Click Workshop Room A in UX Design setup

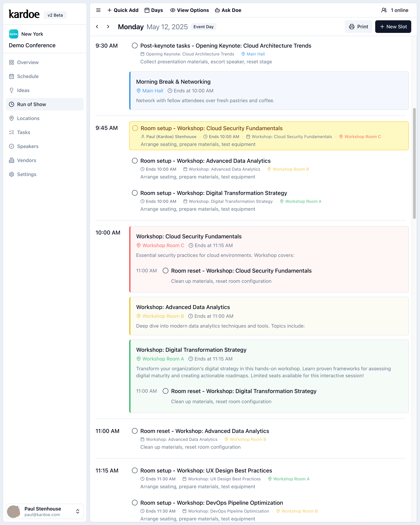(x=289, y=479)
